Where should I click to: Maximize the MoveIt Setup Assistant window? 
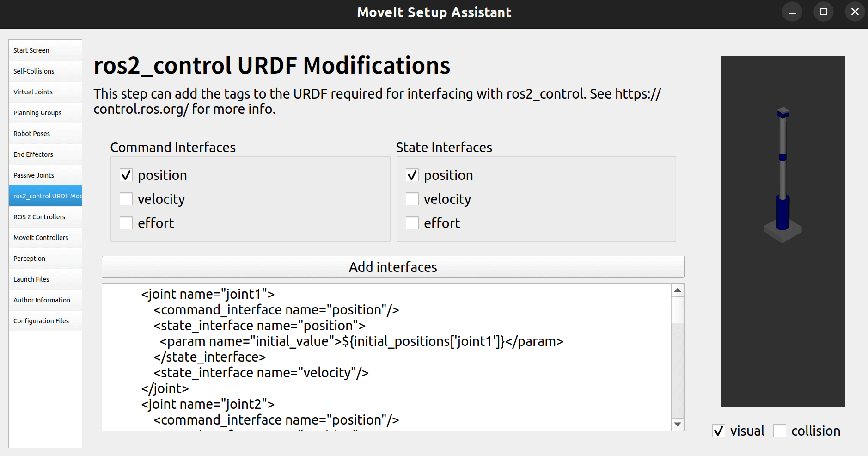pos(824,12)
